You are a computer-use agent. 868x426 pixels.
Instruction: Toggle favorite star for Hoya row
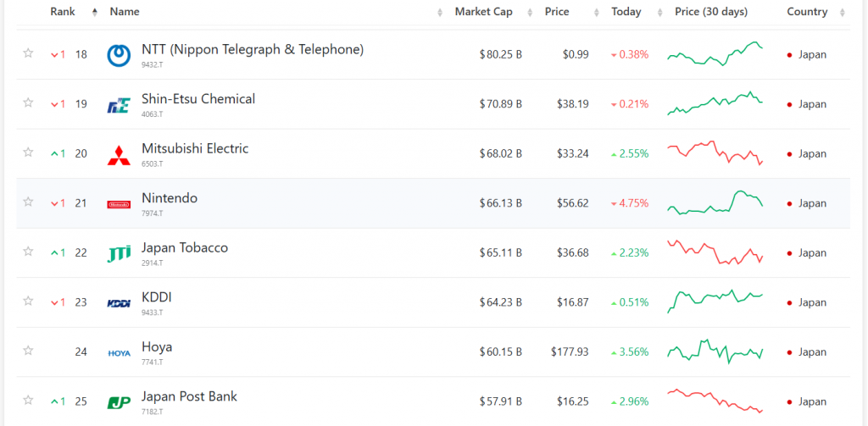[x=28, y=351]
